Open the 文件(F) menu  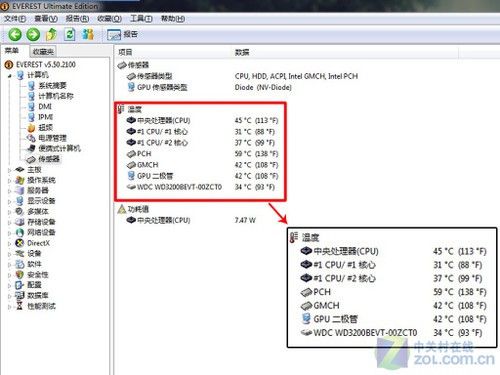pyautogui.click(x=15, y=19)
